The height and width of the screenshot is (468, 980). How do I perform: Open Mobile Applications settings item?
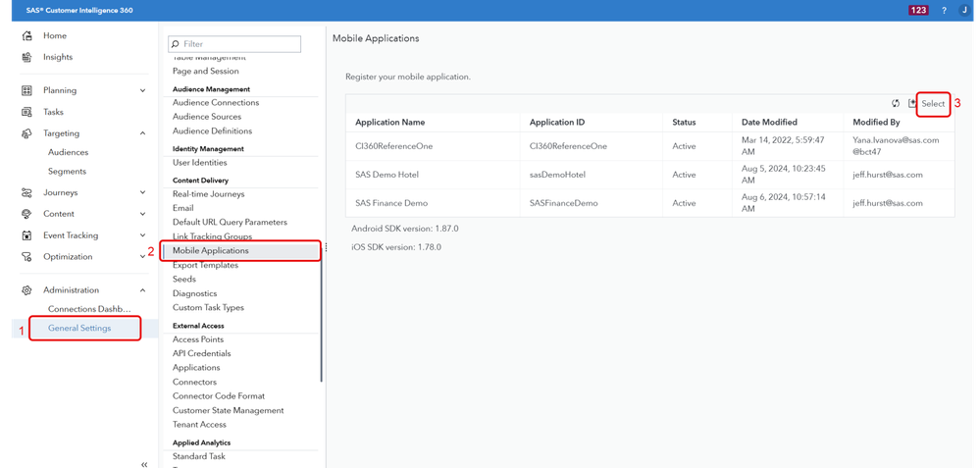pos(211,251)
